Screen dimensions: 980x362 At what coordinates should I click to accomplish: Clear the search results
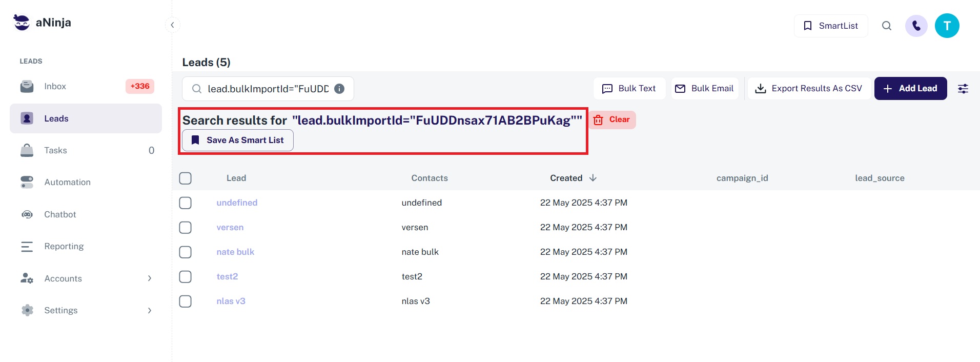[x=612, y=119]
